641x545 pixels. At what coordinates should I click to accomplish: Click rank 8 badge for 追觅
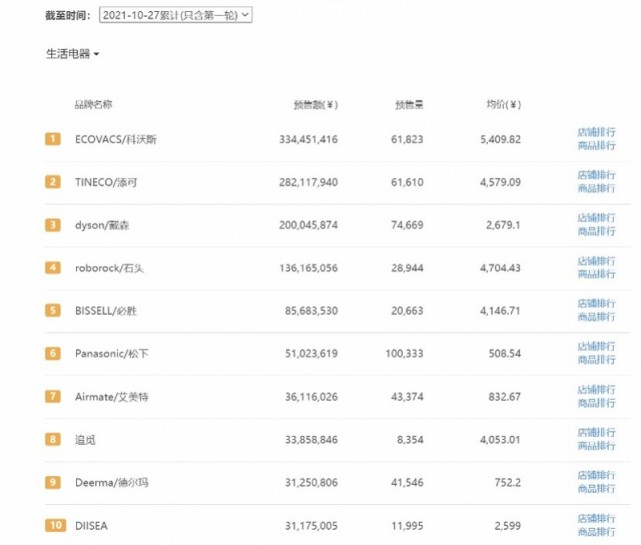point(53,439)
